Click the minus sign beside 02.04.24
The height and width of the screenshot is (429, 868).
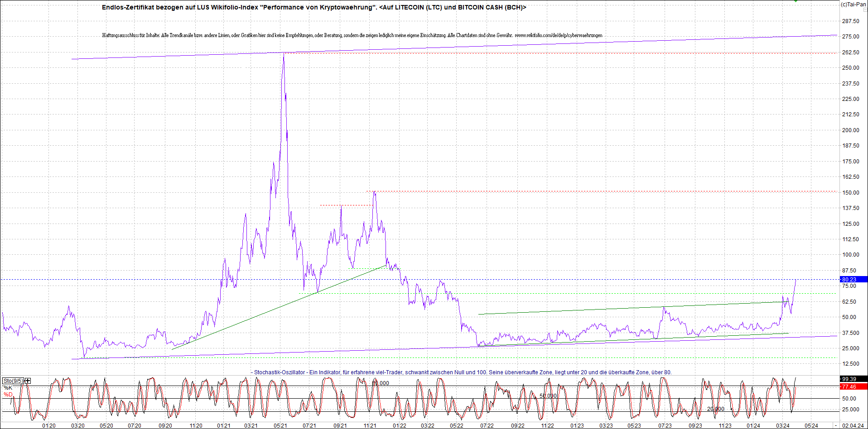click(836, 425)
